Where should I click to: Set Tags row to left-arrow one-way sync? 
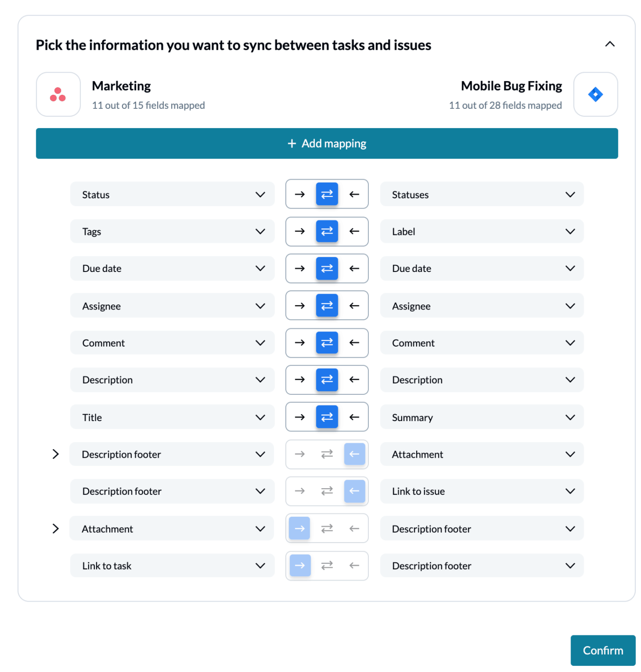tap(354, 231)
